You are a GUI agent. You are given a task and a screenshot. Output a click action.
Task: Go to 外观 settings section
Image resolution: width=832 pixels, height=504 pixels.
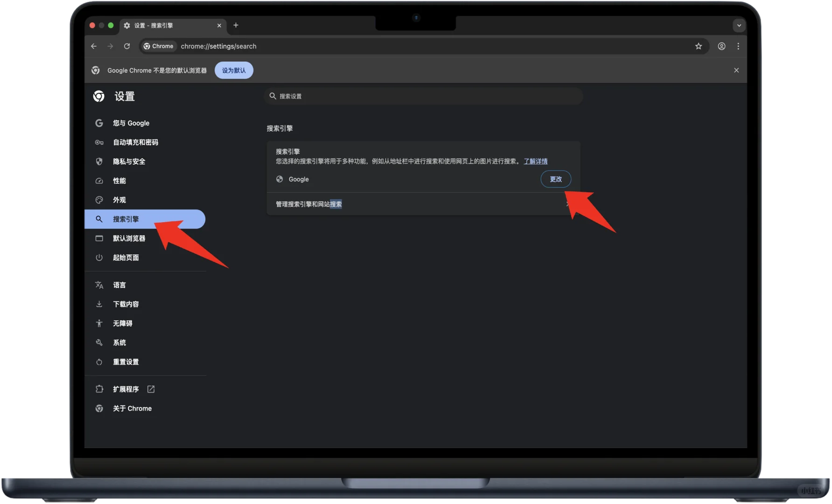119,200
